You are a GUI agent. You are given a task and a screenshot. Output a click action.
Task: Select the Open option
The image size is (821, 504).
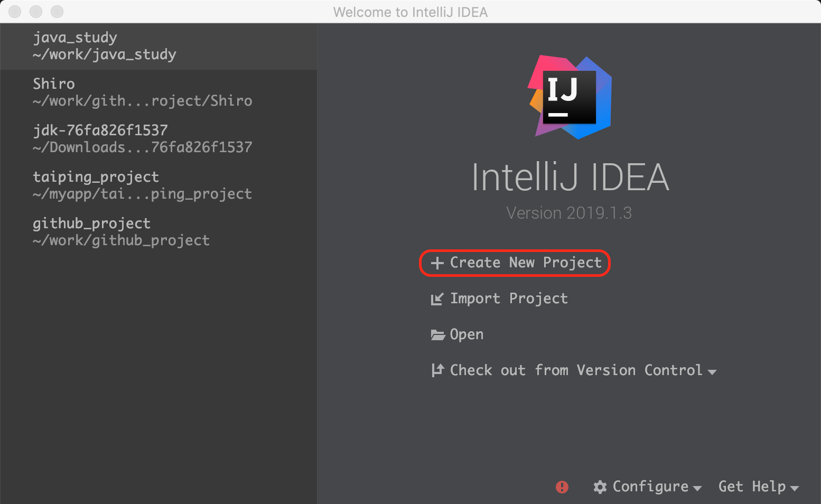(x=467, y=334)
